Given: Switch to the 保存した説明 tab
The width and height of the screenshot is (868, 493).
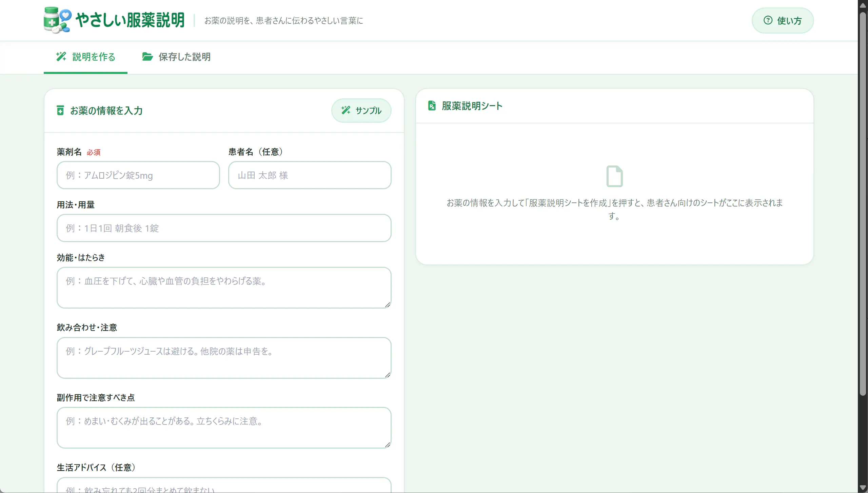Looking at the screenshot, I should (176, 57).
